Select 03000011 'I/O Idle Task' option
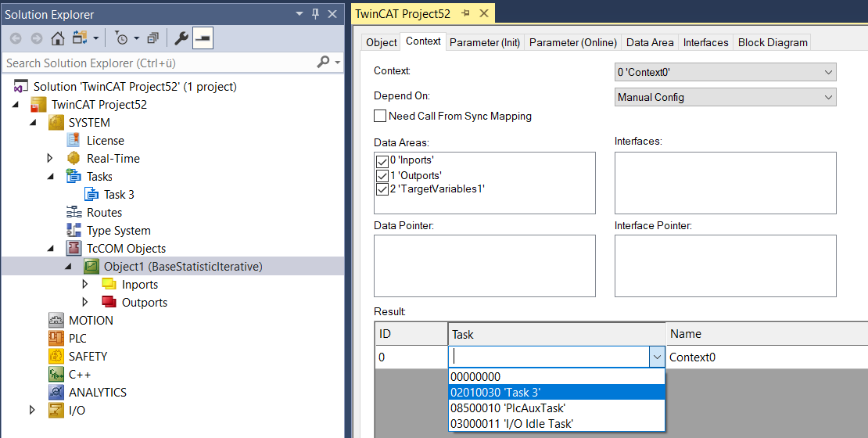 coord(556,424)
